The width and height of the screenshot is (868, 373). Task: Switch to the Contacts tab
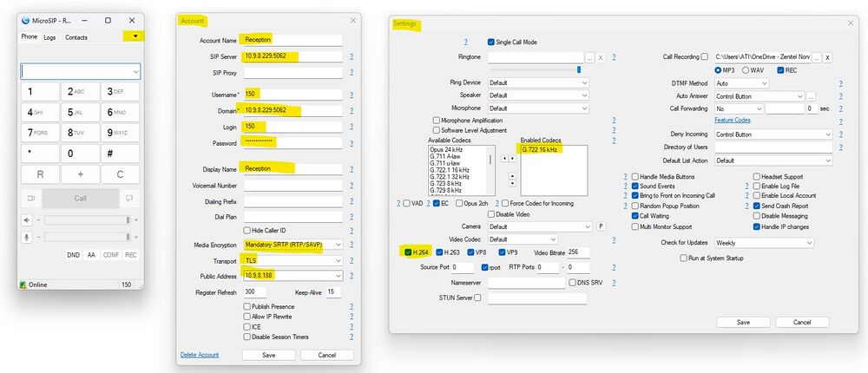76,37
